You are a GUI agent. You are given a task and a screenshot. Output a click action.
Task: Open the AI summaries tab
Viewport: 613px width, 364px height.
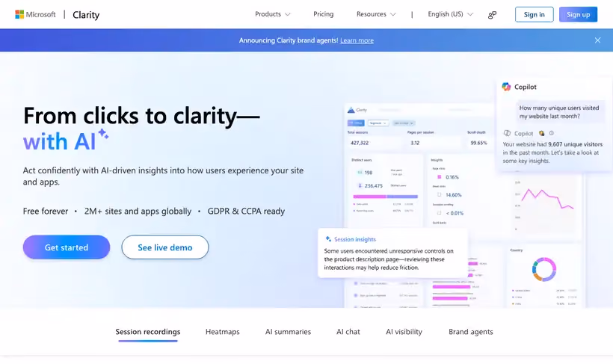tap(288, 332)
